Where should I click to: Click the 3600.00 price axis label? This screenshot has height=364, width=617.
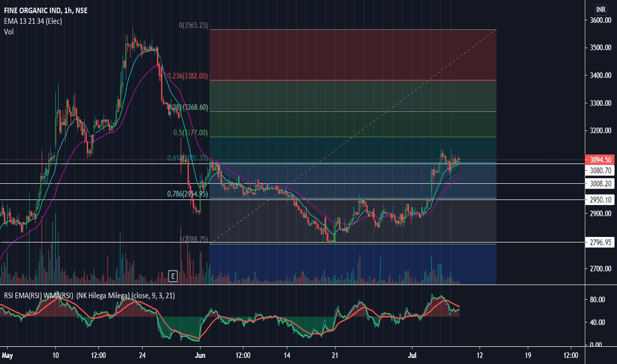(600, 20)
